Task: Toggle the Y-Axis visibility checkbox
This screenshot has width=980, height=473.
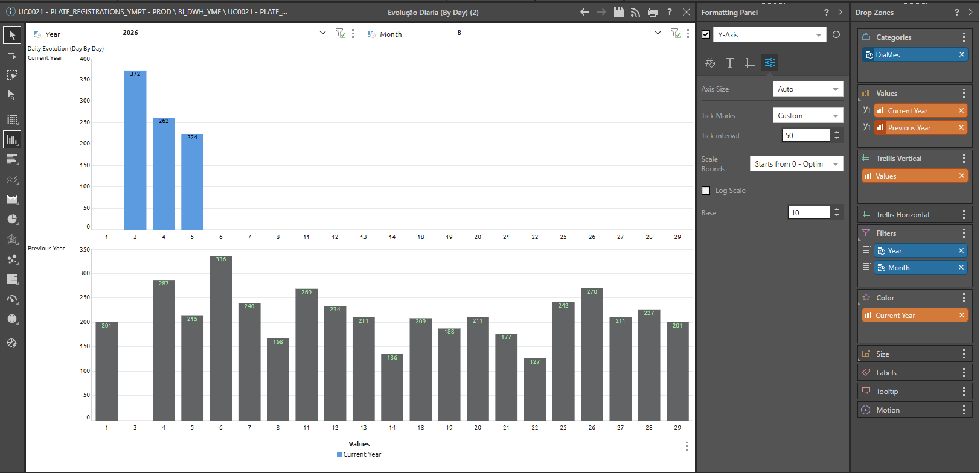Action: [706, 34]
